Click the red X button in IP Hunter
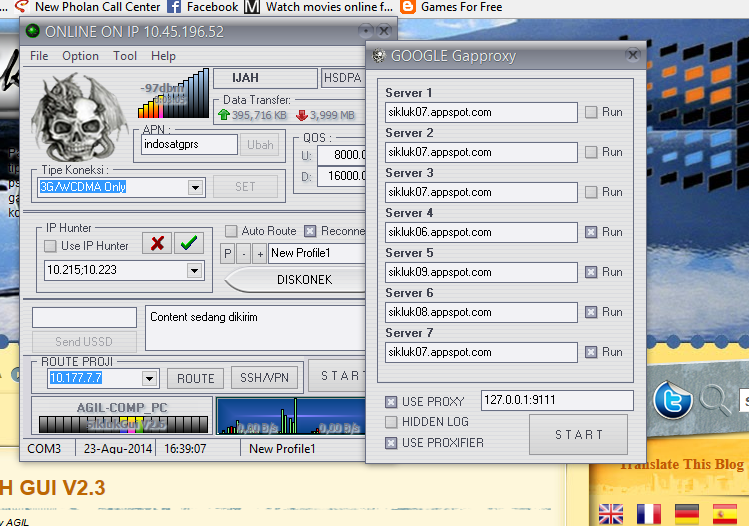 (x=157, y=243)
